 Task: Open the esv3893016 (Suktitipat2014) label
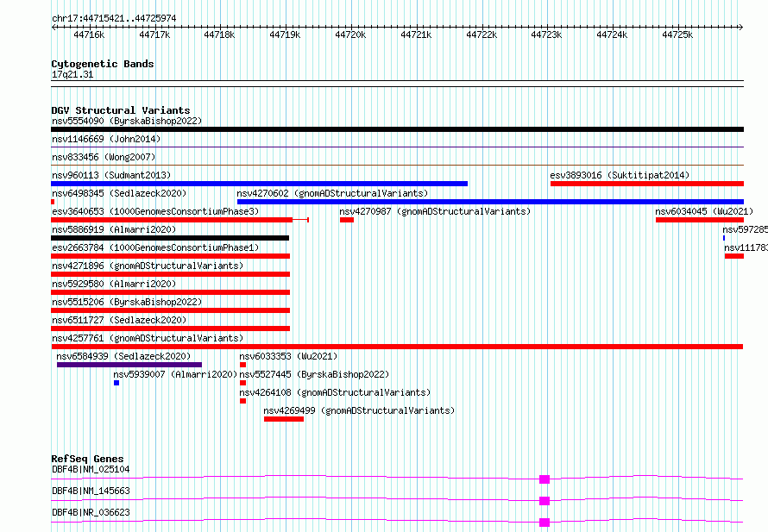pyautogui.click(x=620, y=175)
